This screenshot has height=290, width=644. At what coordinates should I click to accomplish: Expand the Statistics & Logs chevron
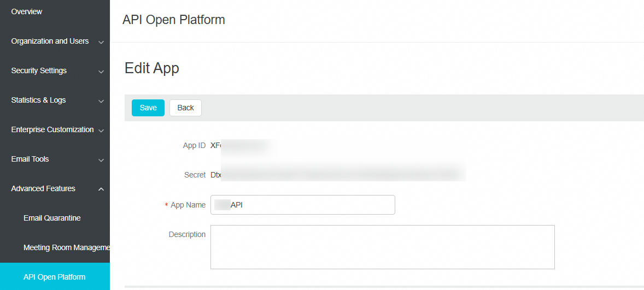[101, 101]
